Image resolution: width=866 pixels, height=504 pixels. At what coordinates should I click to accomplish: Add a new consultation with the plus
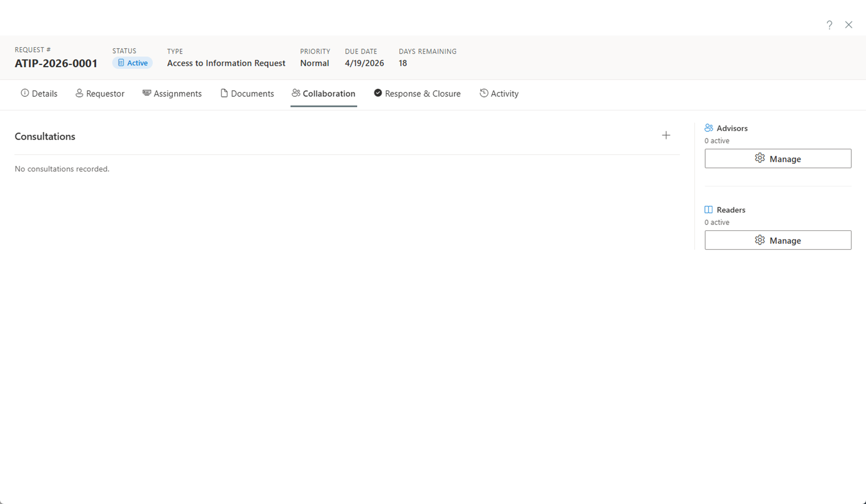pos(666,135)
